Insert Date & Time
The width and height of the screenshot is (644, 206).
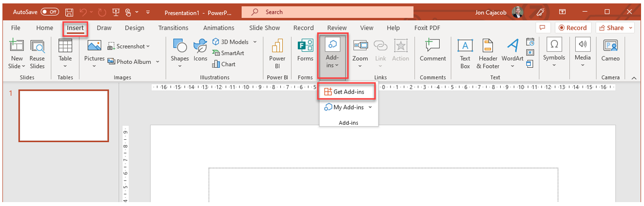click(x=530, y=42)
